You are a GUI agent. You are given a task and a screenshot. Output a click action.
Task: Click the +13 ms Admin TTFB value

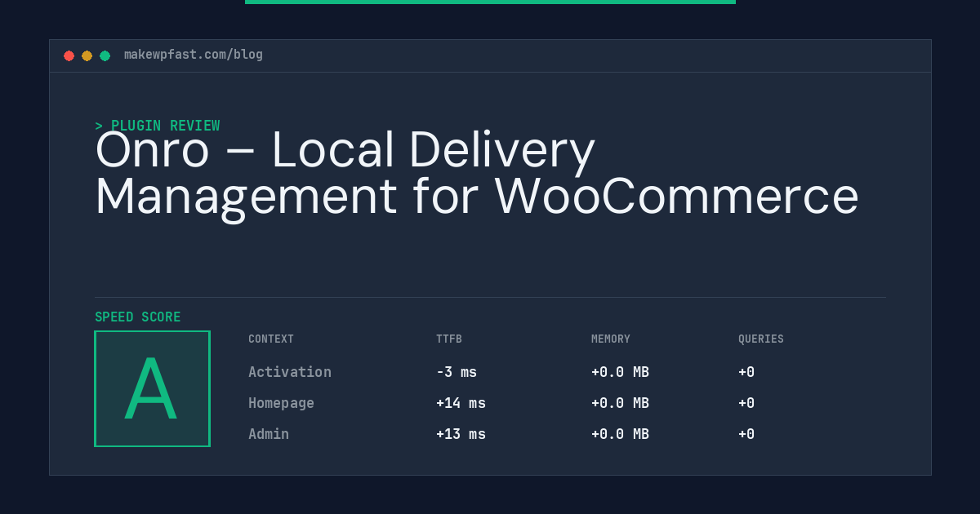coord(461,434)
